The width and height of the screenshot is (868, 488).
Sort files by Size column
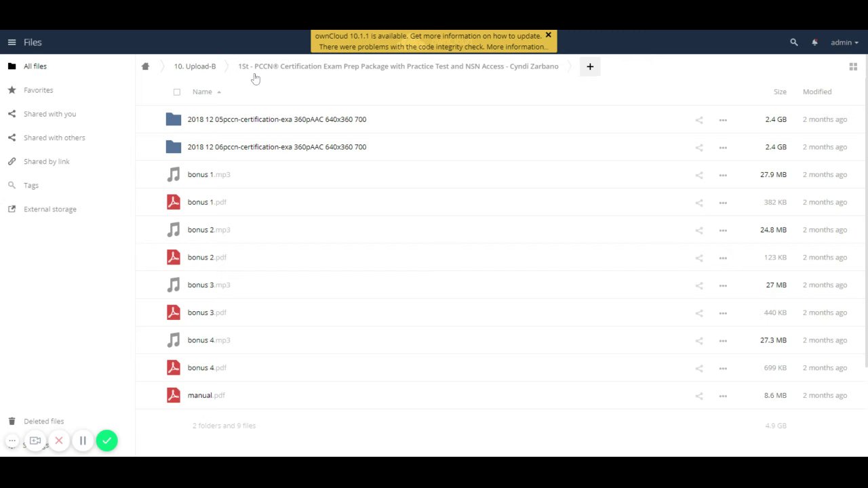(x=780, y=91)
